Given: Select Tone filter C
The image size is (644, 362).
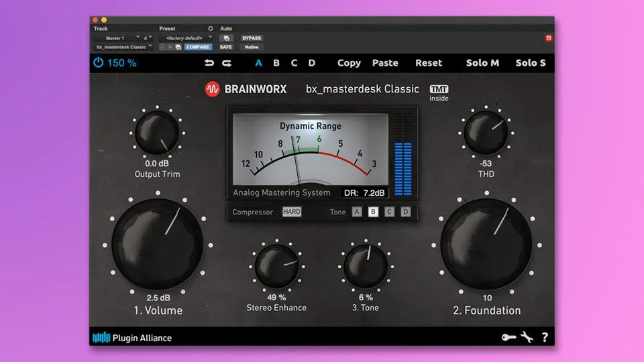Looking at the screenshot, I should coord(389,212).
